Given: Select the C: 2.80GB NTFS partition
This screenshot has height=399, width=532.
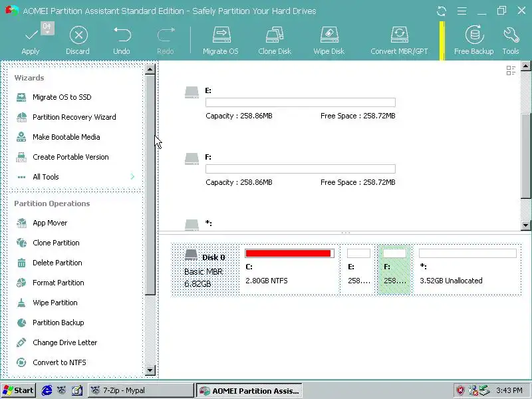Looking at the screenshot, I should click(x=289, y=269).
